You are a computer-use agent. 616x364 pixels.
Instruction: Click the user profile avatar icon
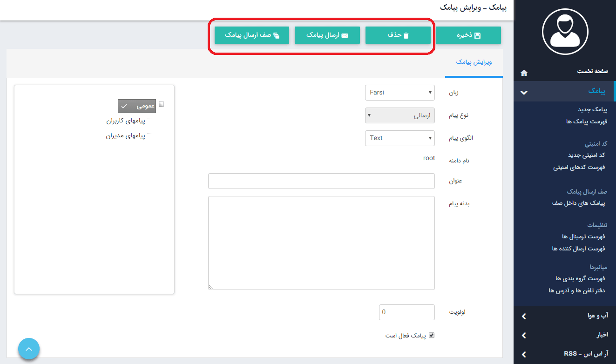pyautogui.click(x=565, y=32)
